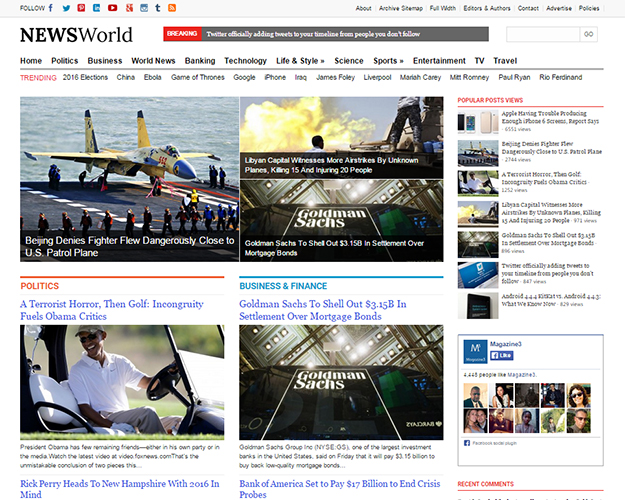Open the POLITICS section heading
The height and width of the screenshot is (500, 625).
tap(40, 286)
